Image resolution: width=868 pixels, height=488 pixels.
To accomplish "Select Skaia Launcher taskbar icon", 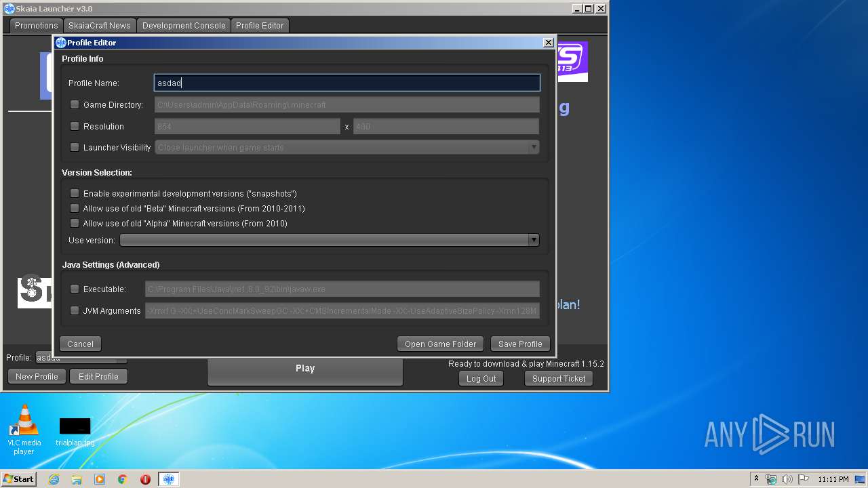I will coord(169,479).
